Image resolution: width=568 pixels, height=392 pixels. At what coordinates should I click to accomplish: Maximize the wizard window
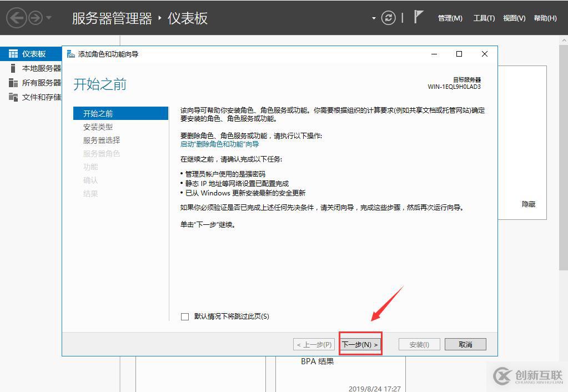click(x=459, y=54)
